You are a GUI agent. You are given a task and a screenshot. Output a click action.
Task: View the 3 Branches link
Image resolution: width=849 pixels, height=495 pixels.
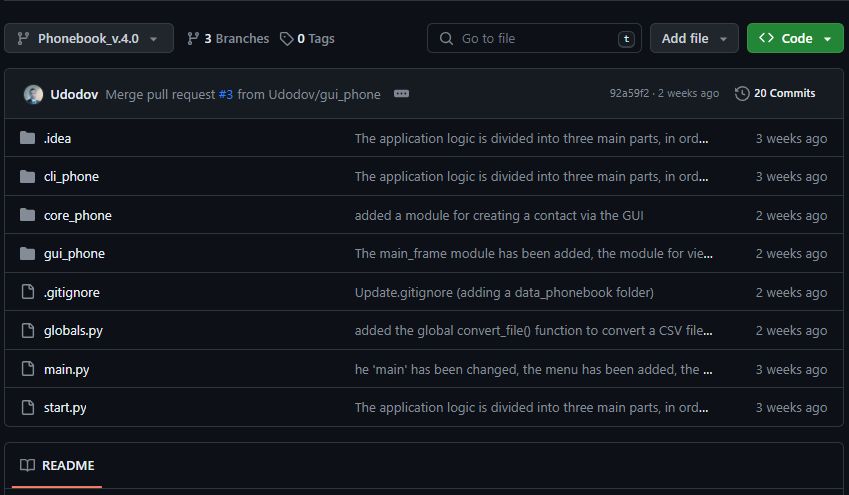pyautogui.click(x=228, y=38)
